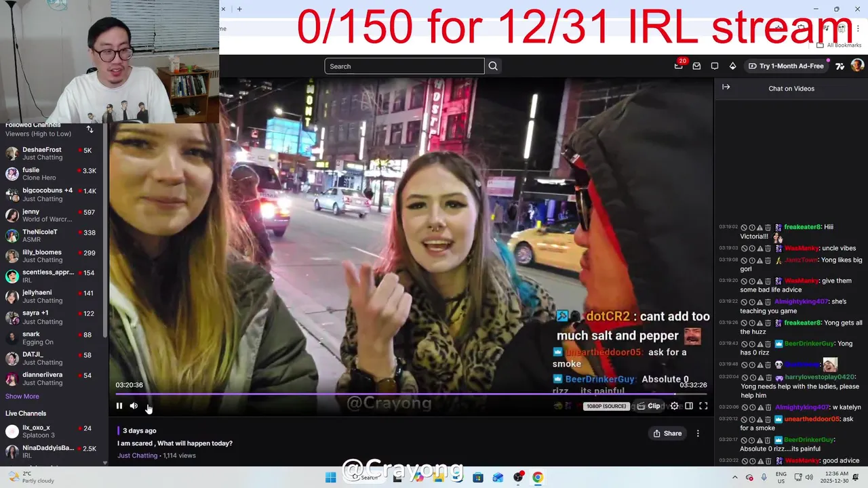Open TheNicoleT ASMR channel
Screen dimensions: 868x488
pos(52,235)
